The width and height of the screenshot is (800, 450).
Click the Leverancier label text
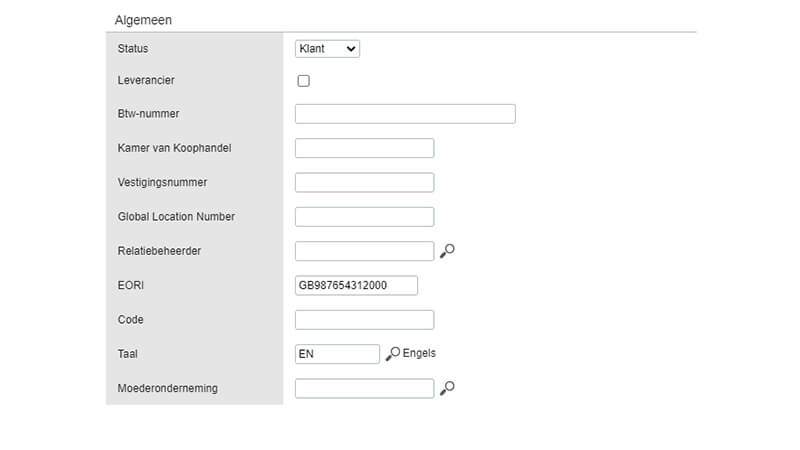[146, 80]
